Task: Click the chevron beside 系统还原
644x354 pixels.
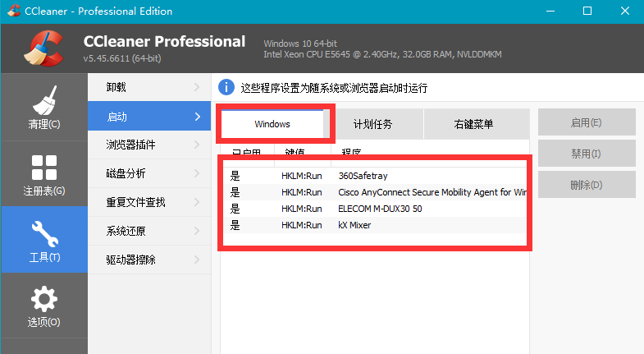Action: tap(197, 231)
